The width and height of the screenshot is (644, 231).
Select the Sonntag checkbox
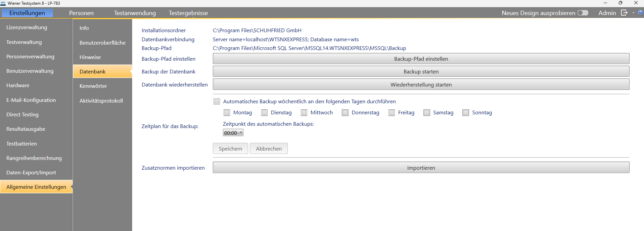(x=466, y=113)
